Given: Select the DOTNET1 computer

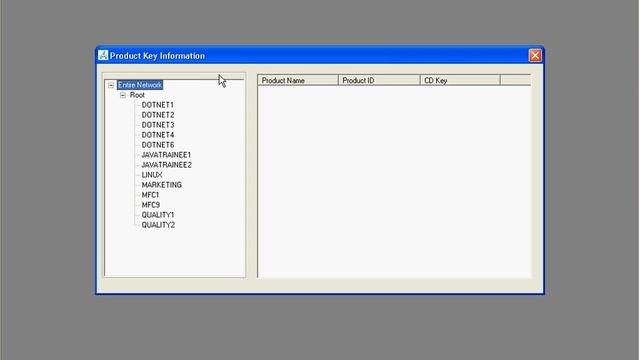Looking at the screenshot, I should pos(158,105).
